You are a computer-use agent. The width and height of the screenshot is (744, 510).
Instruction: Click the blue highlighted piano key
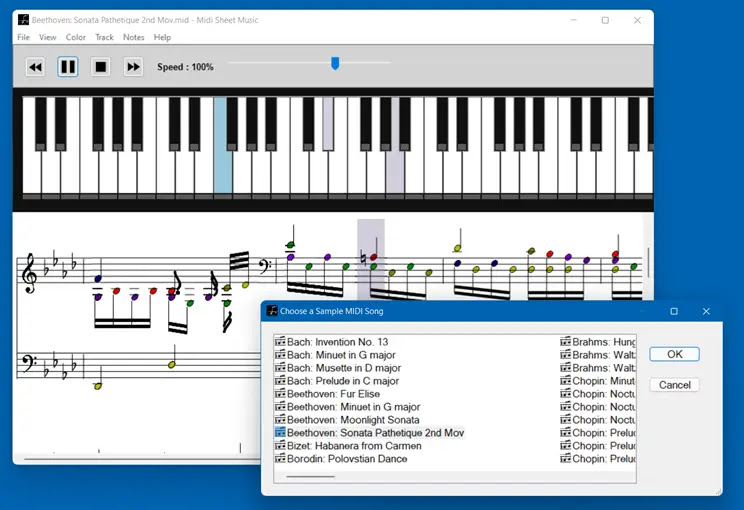tap(223, 146)
